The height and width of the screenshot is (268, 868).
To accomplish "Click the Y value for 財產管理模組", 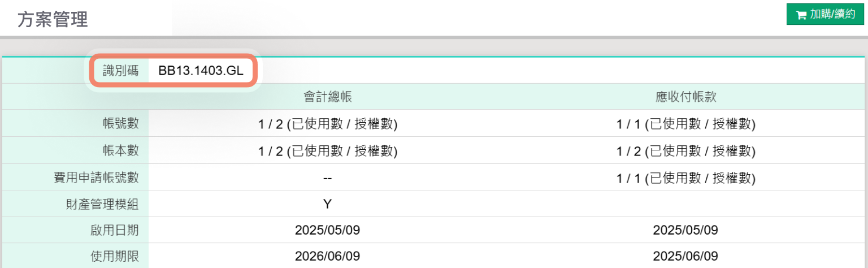I will (328, 204).
